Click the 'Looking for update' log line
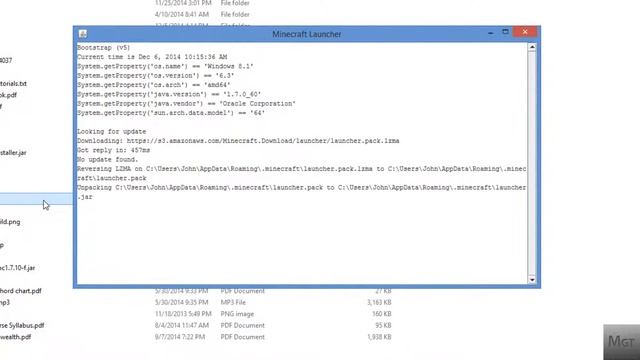The height and width of the screenshot is (360, 640). pos(111,132)
